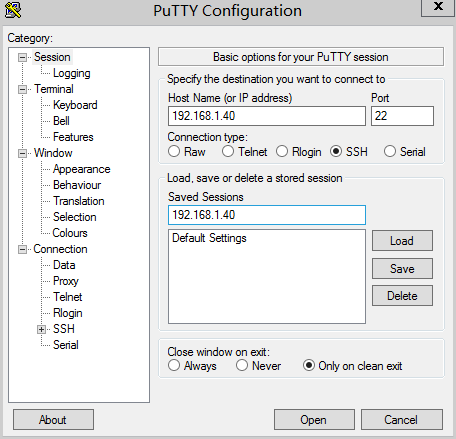456x439 pixels.
Task: Open the Rlogin settings in the tree
Action: [68, 313]
